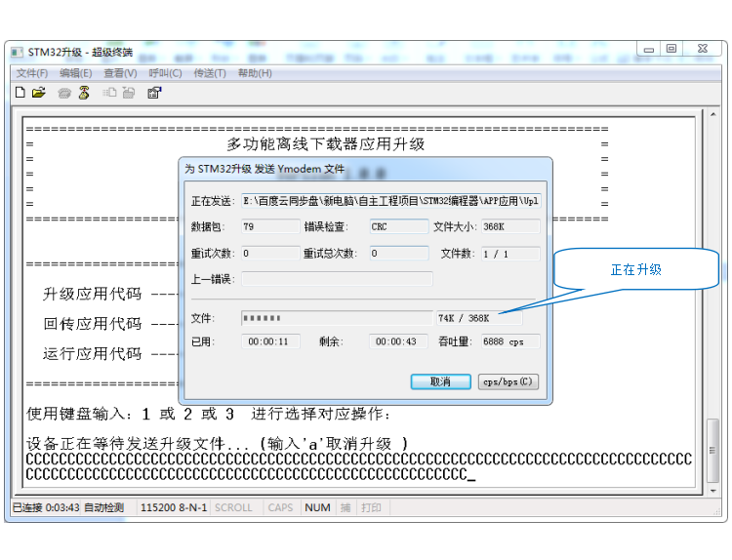Click the terminal scrollbar down arrow
Image resolution: width=732 pixels, height=560 pixels.
point(712,491)
